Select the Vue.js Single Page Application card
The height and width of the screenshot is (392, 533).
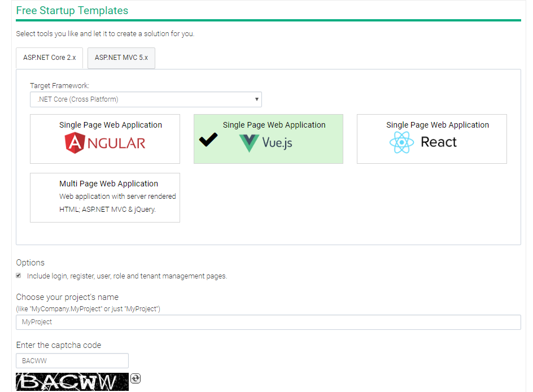point(268,139)
